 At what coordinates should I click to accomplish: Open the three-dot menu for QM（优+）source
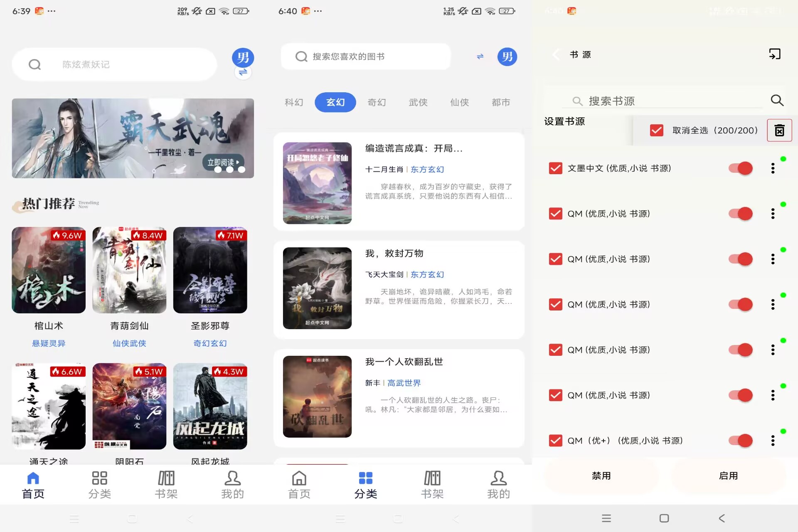pyautogui.click(x=773, y=440)
